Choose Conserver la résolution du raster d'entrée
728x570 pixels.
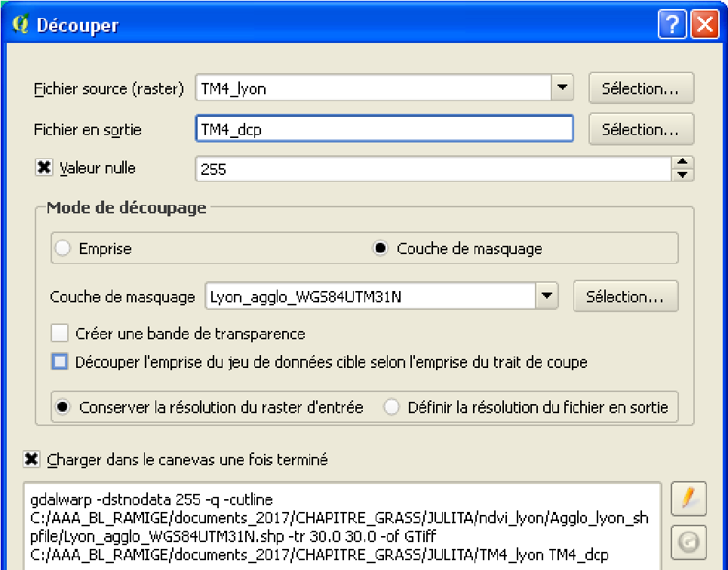pyautogui.click(x=63, y=407)
